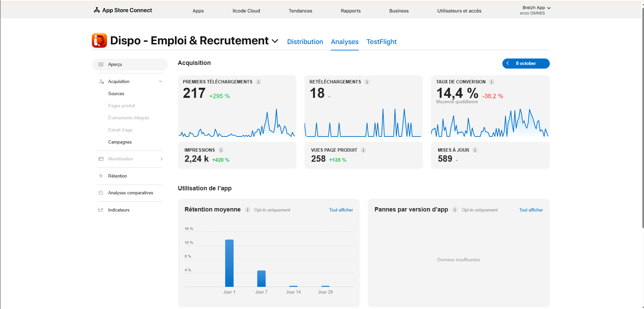Image resolution: width=644 pixels, height=309 pixels.
Task: Open info for Rétention moyenne
Action: coord(248,210)
